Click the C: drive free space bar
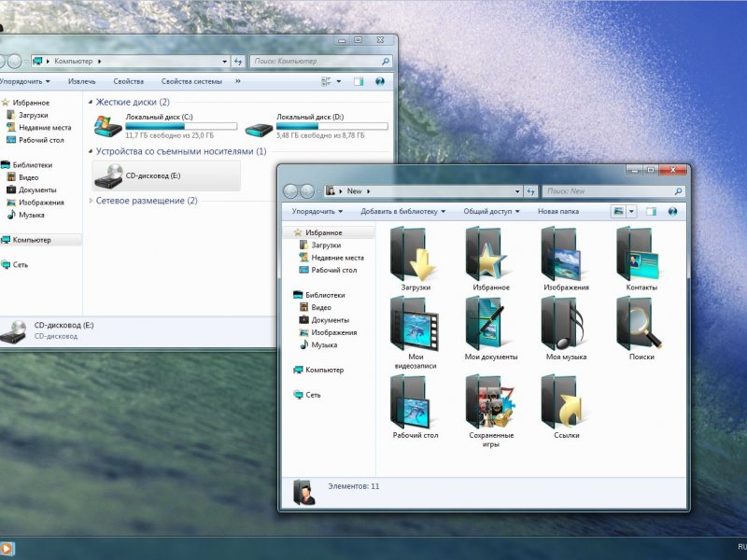This screenshot has width=747, height=560. (181, 126)
